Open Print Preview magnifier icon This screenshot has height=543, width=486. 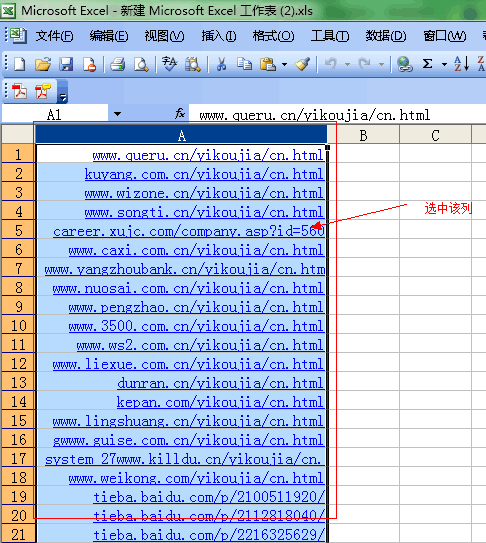point(141,64)
